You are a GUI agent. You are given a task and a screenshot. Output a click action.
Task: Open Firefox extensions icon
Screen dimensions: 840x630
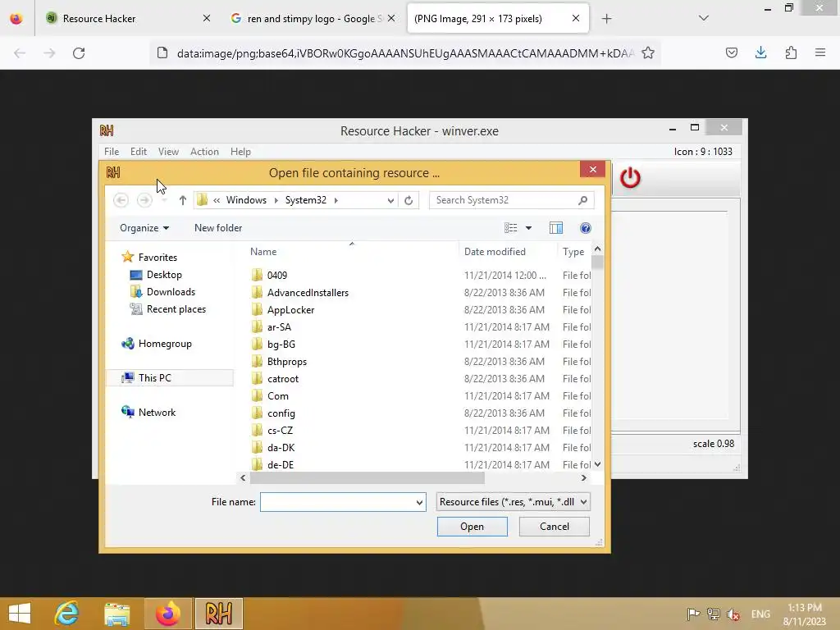[x=791, y=52]
